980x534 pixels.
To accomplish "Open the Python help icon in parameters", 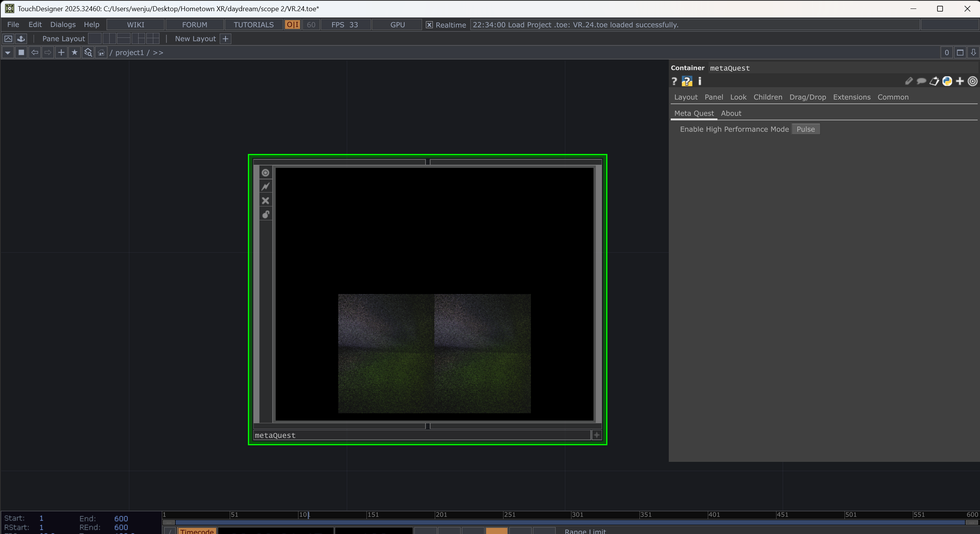I will coord(687,81).
